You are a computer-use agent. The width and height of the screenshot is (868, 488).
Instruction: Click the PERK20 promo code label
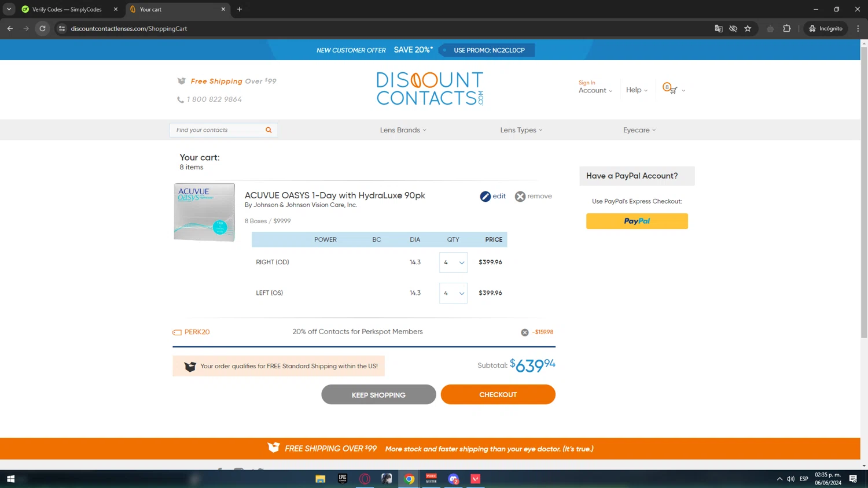pyautogui.click(x=197, y=332)
